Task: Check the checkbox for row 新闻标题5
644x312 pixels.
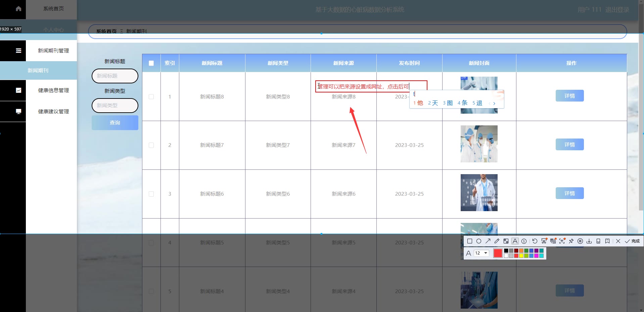Action: pos(151,243)
